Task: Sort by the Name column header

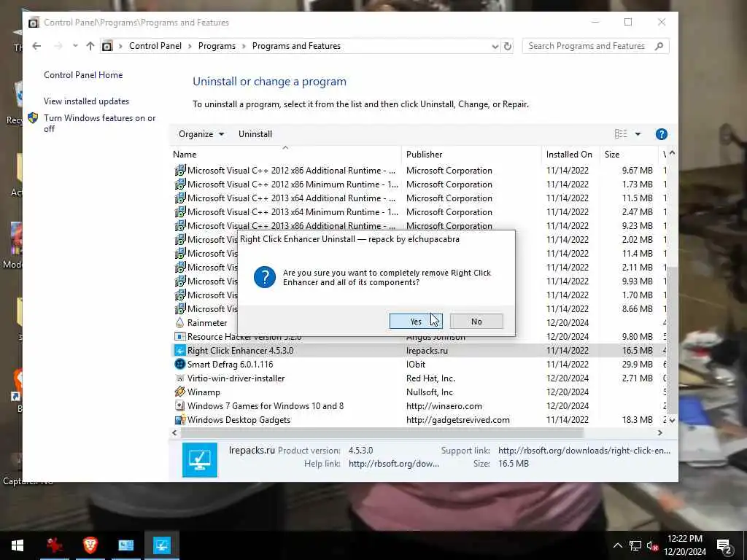Action: click(185, 155)
